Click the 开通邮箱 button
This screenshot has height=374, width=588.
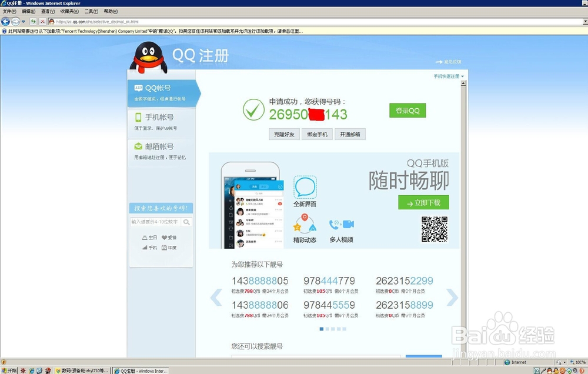pyautogui.click(x=350, y=134)
